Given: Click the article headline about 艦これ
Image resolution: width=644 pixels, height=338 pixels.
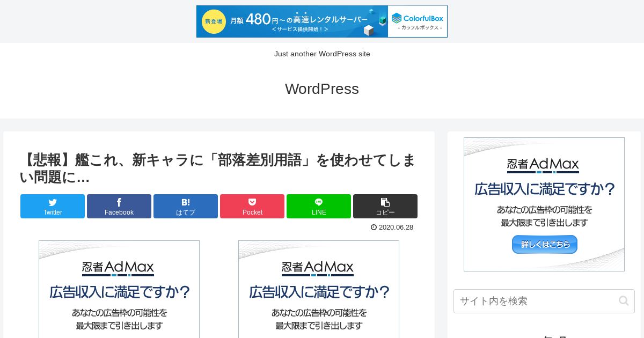Looking at the screenshot, I should coord(219,168).
